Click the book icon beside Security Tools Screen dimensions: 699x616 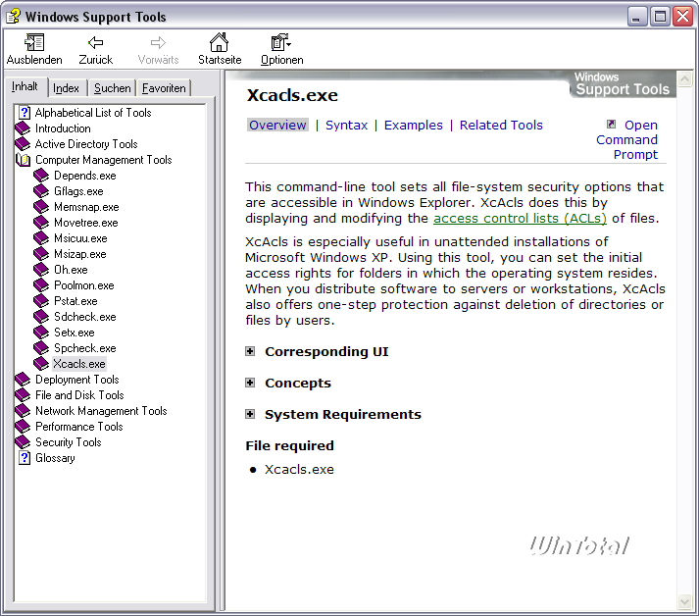pyautogui.click(x=24, y=442)
